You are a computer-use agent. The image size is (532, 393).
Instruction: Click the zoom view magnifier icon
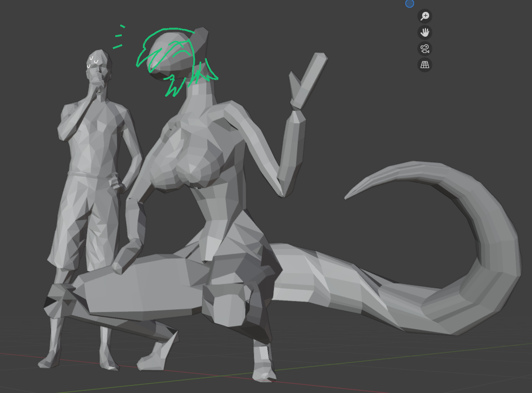click(425, 16)
